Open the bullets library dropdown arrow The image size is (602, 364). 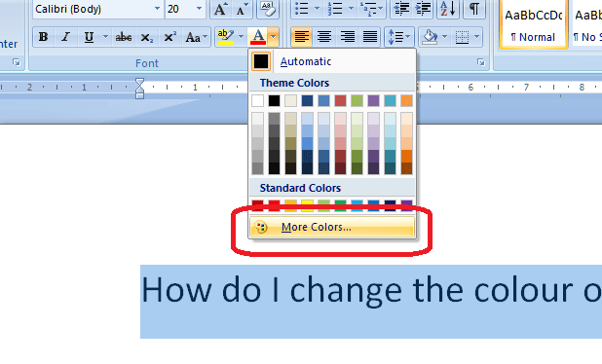pyautogui.click(x=318, y=9)
